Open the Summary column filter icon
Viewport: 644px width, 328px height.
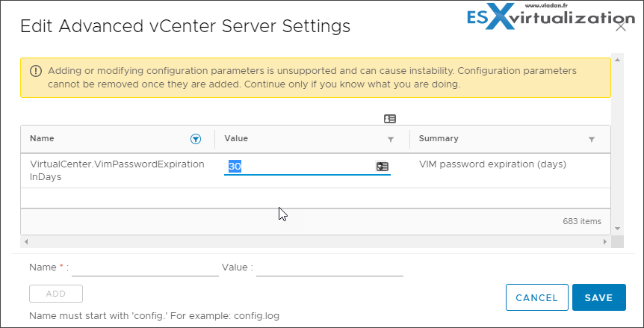[x=592, y=140]
